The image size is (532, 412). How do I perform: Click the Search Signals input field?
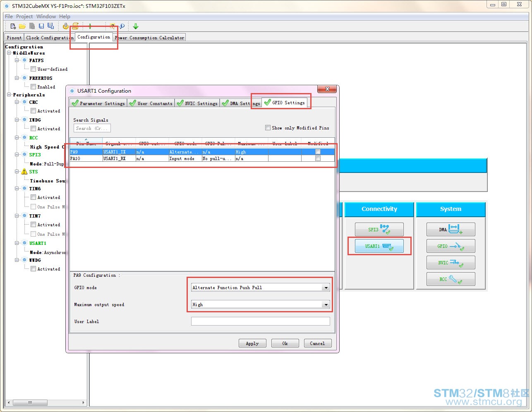coord(92,128)
